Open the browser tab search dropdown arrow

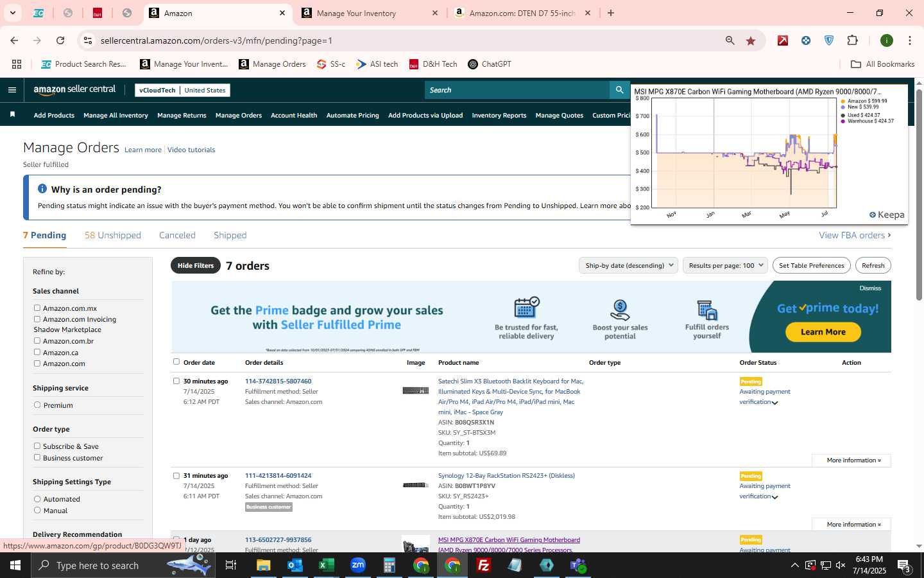tap(12, 13)
